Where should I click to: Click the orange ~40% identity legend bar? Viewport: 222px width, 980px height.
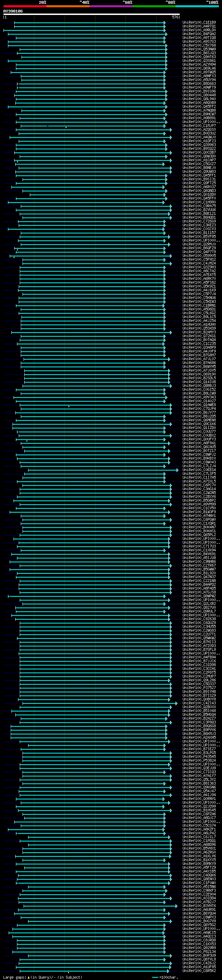68,7
